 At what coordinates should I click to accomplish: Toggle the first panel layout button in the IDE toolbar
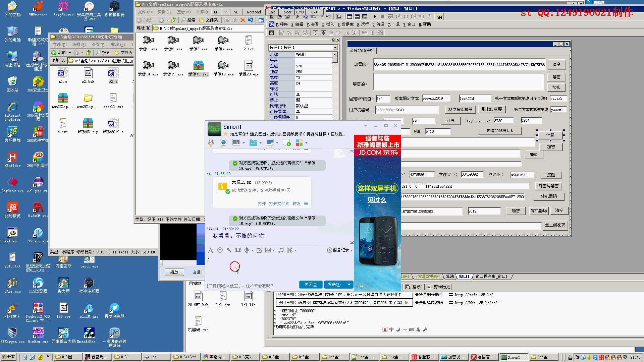point(350,16)
